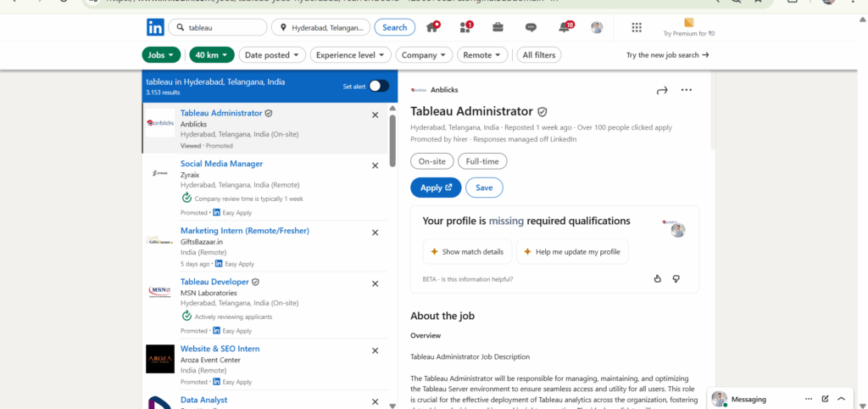Dismiss the Data Analyst job listing
This screenshot has height=409, width=868.
[375, 401]
